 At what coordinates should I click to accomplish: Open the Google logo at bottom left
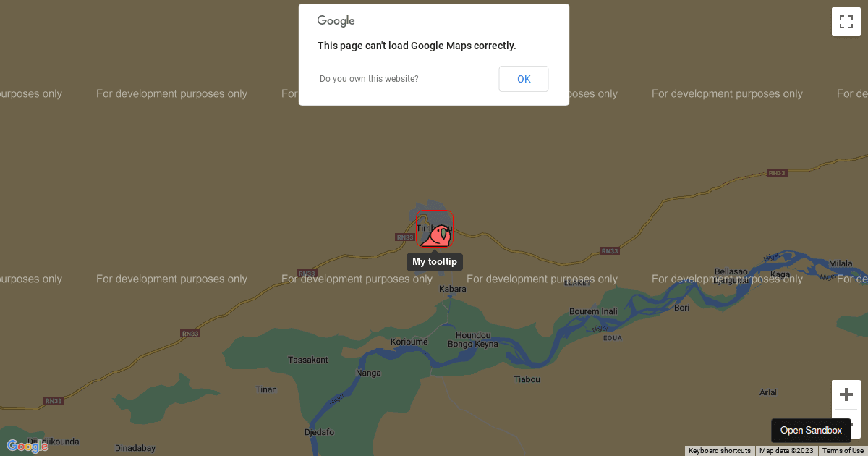(x=27, y=446)
